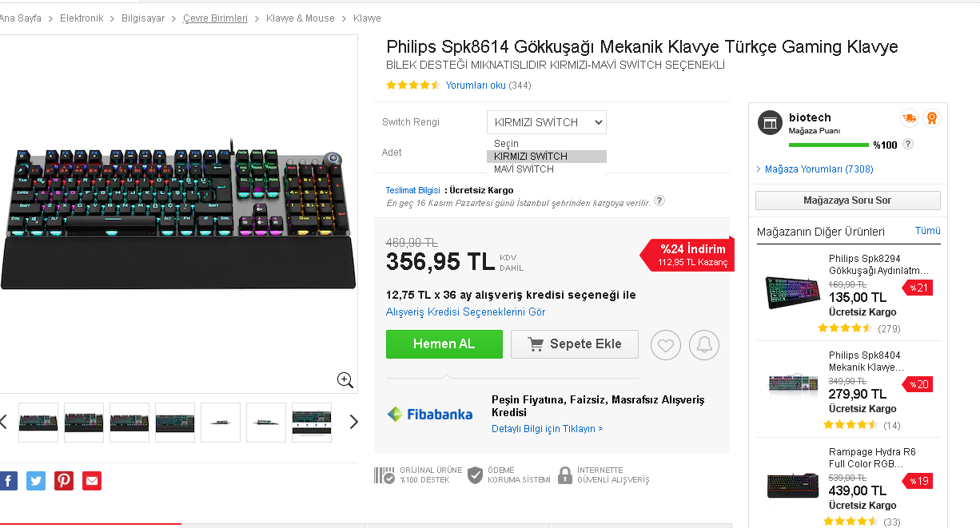The height and width of the screenshot is (528, 980).
Task: Add product to favorites with heart icon
Action: [x=666, y=345]
